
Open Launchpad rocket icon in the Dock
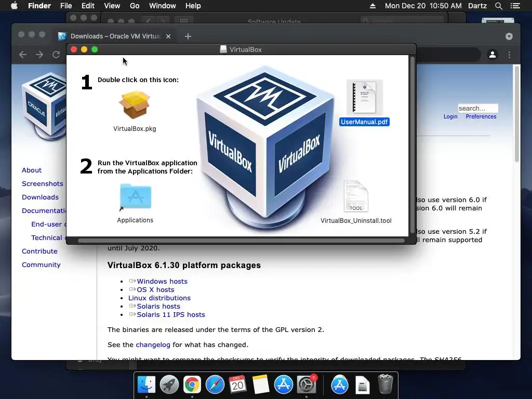coord(169,385)
